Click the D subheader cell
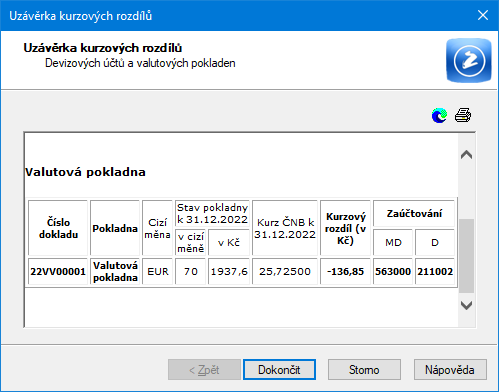This screenshot has height=392, width=499. click(x=435, y=242)
